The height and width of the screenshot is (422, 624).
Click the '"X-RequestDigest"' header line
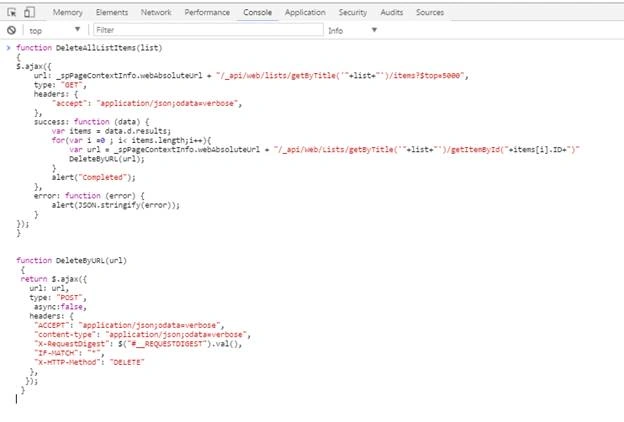pyautogui.click(x=138, y=344)
